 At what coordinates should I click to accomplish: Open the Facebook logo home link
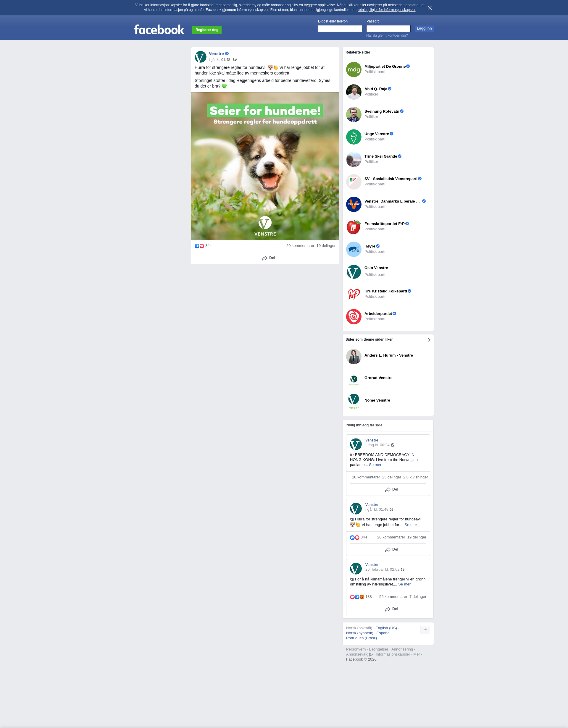click(x=159, y=30)
